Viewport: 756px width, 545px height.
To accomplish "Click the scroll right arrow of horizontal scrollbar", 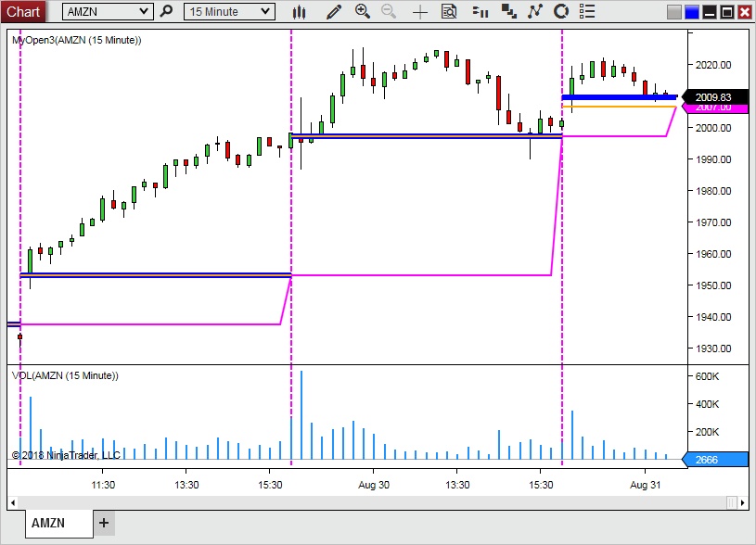I will [743, 502].
